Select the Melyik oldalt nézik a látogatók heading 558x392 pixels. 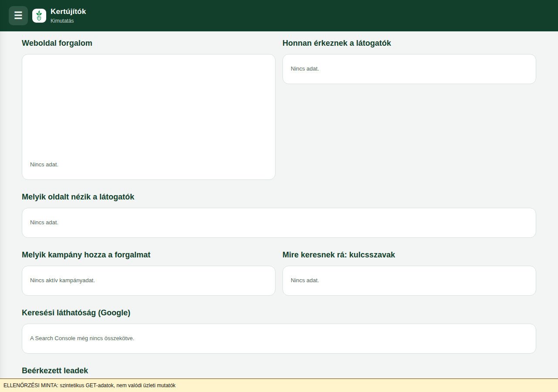pyautogui.click(x=78, y=197)
